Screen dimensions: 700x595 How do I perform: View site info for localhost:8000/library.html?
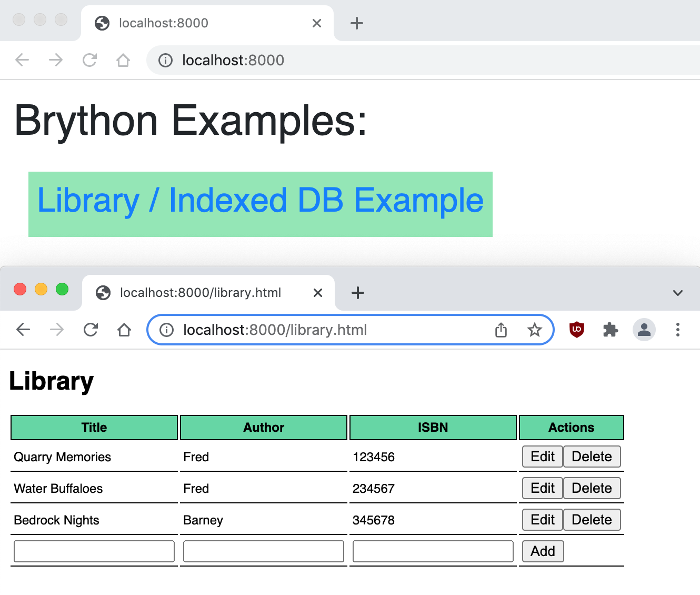pyautogui.click(x=166, y=330)
